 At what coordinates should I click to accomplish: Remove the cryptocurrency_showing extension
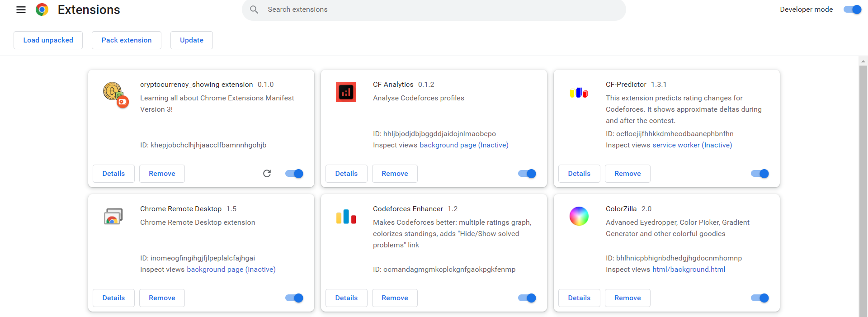tap(162, 174)
